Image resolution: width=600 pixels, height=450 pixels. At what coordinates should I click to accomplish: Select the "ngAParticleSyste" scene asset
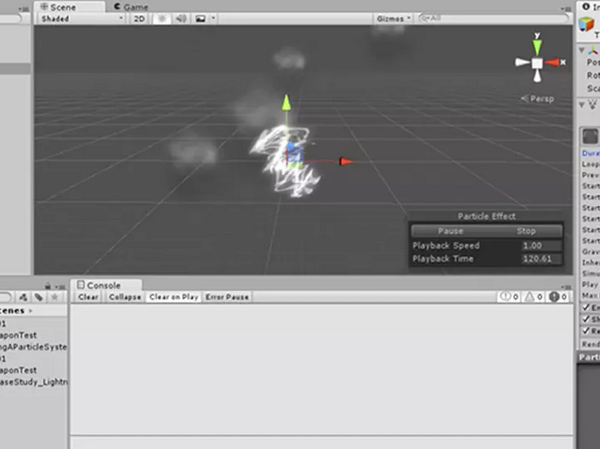coord(33,347)
